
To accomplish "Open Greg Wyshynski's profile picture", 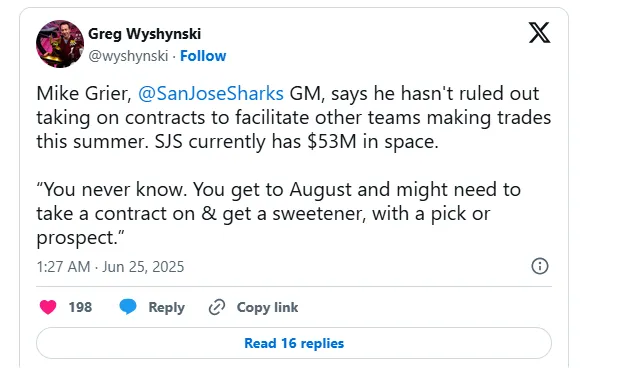I will tap(60, 44).
